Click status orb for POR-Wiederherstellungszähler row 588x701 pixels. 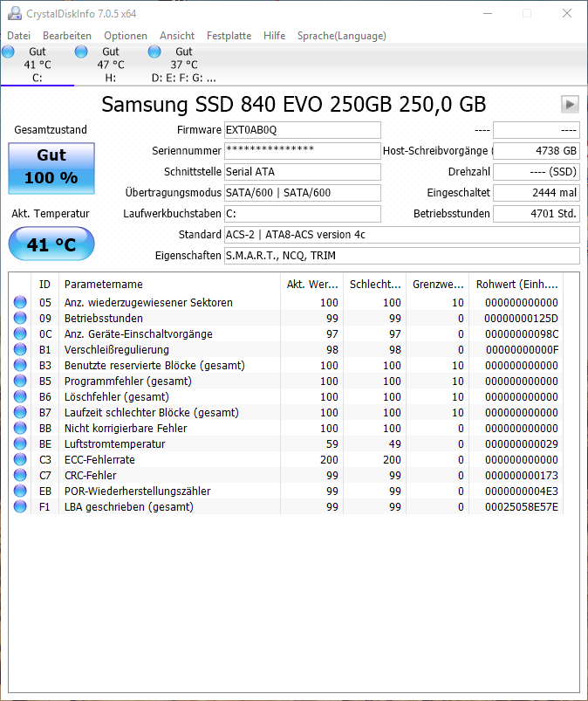click(x=20, y=491)
